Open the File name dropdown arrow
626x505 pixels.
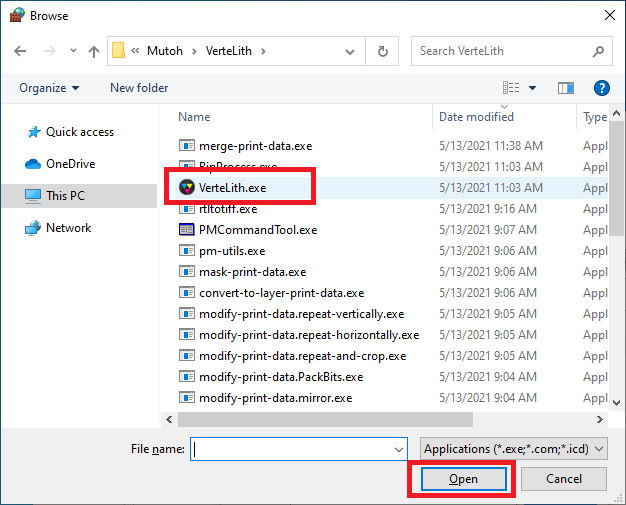click(x=398, y=450)
